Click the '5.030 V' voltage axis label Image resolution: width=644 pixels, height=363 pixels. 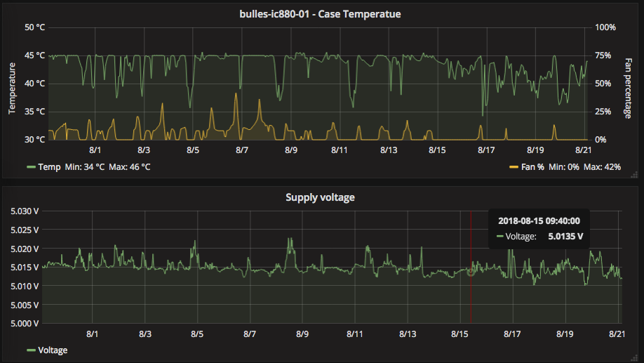coord(25,211)
